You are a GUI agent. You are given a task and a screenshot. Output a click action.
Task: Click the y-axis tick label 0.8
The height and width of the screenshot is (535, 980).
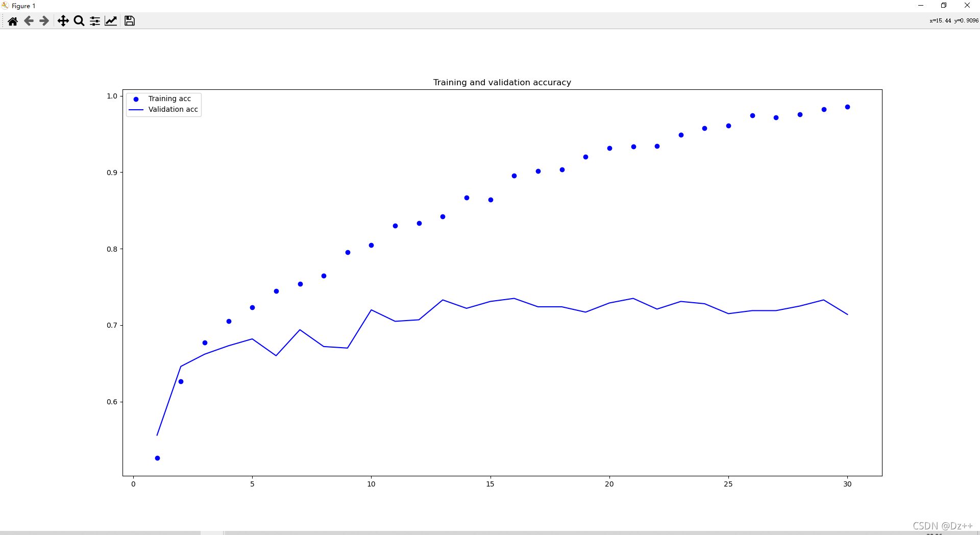click(x=112, y=249)
